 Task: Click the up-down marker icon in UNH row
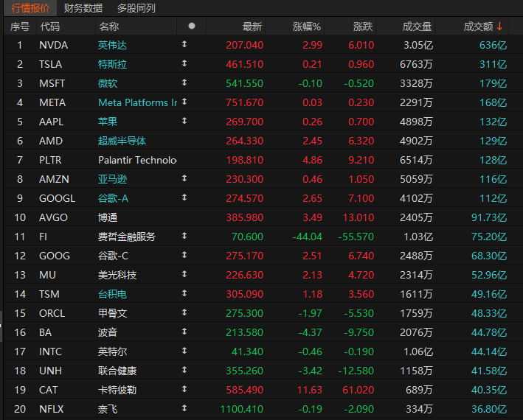[184, 370]
